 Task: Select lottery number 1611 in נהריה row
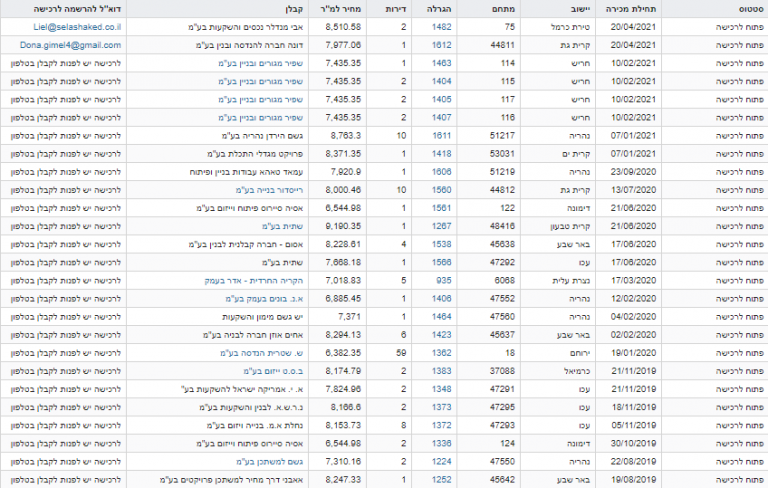[441, 135]
